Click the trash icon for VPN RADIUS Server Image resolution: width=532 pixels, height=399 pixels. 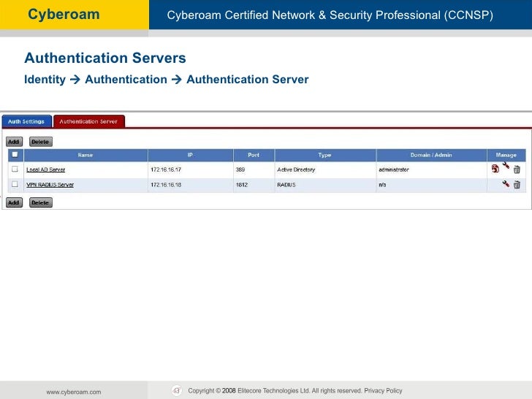pos(517,185)
